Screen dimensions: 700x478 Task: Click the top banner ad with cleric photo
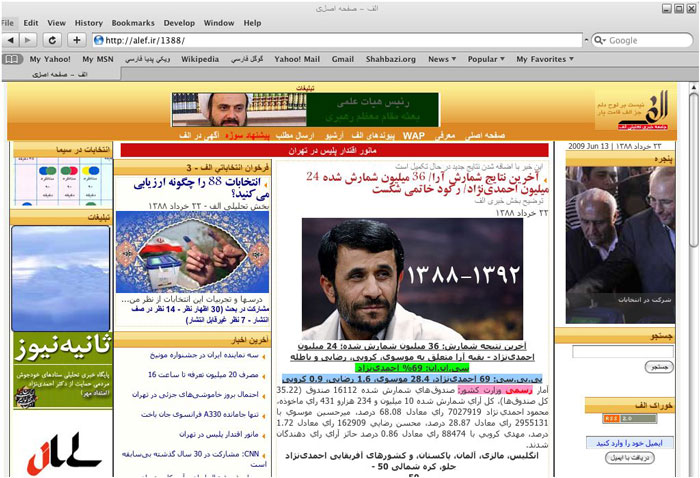(x=305, y=110)
